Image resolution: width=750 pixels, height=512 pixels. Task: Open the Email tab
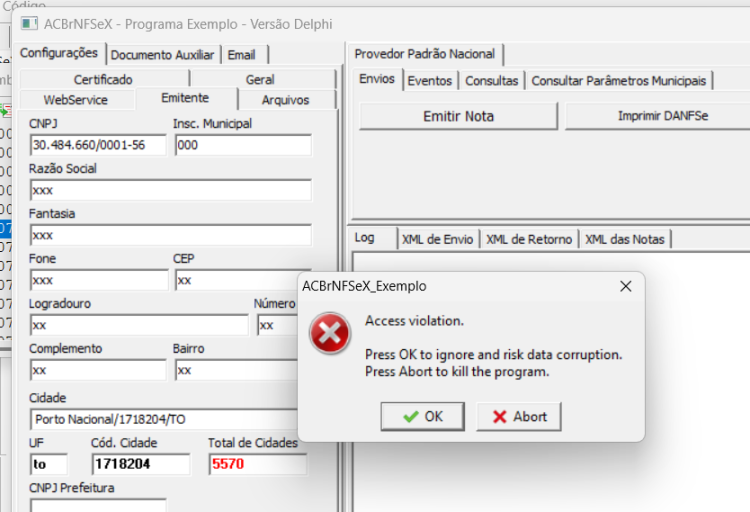[x=242, y=55]
